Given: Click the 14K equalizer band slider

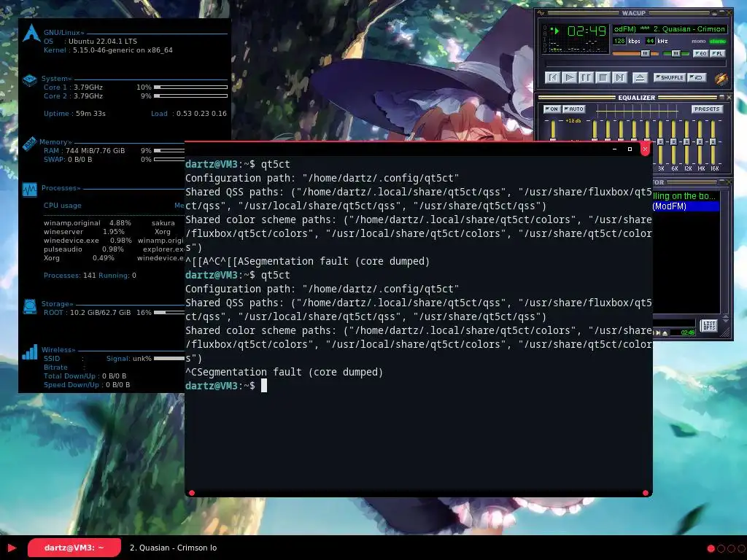Looking at the screenshot, I should pyautogui.click(x=700, y=142).
